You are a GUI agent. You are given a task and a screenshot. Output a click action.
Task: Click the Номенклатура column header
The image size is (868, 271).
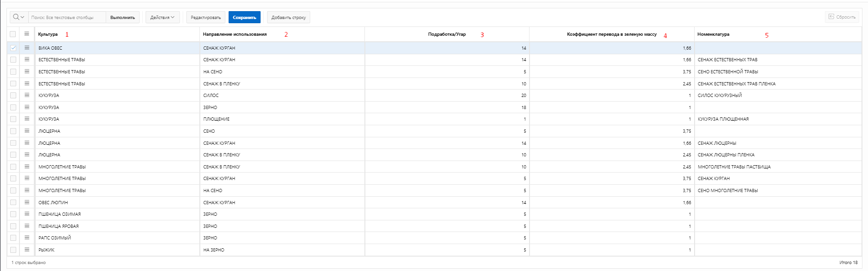pos(713,34)
